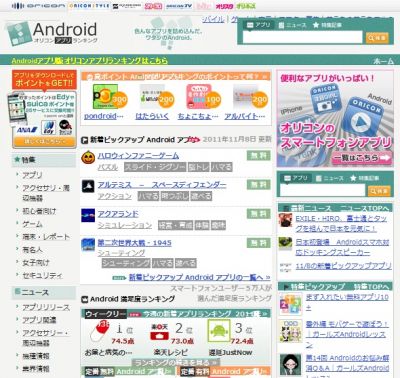Screen dimensions: 400x378
Task: Open ハロウィンファニーゲーム link
Action: coord(138,155)
